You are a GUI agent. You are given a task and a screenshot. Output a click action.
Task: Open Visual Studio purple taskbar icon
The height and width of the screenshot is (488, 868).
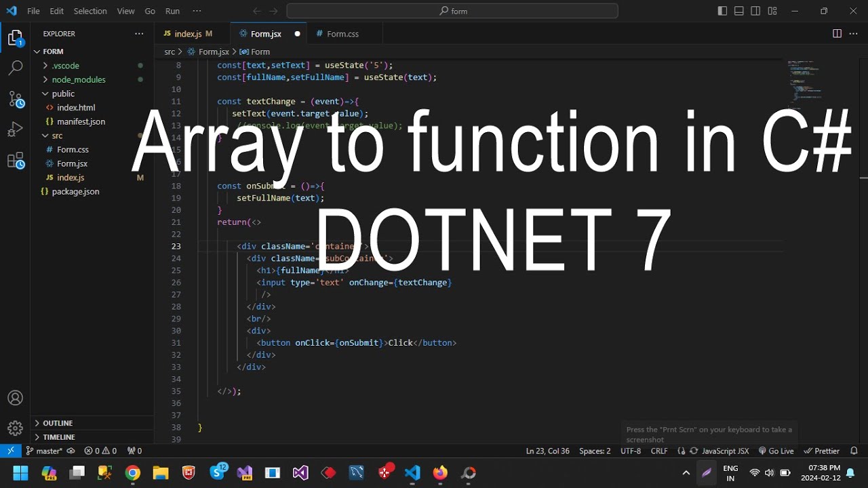pyautogui.click(x=300, y=472)
